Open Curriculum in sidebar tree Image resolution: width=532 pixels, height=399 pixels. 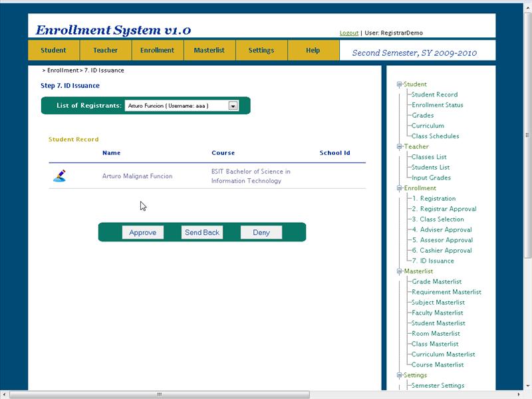coord(428,126)
